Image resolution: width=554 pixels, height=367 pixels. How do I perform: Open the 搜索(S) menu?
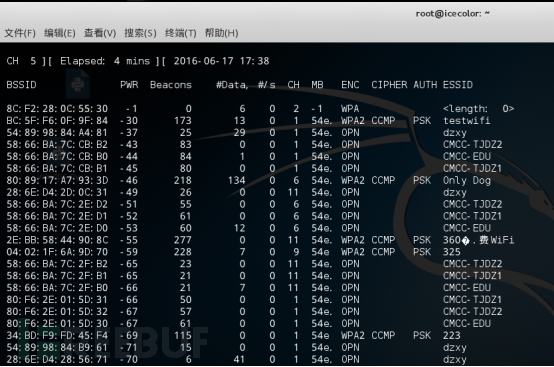point(140,33)
